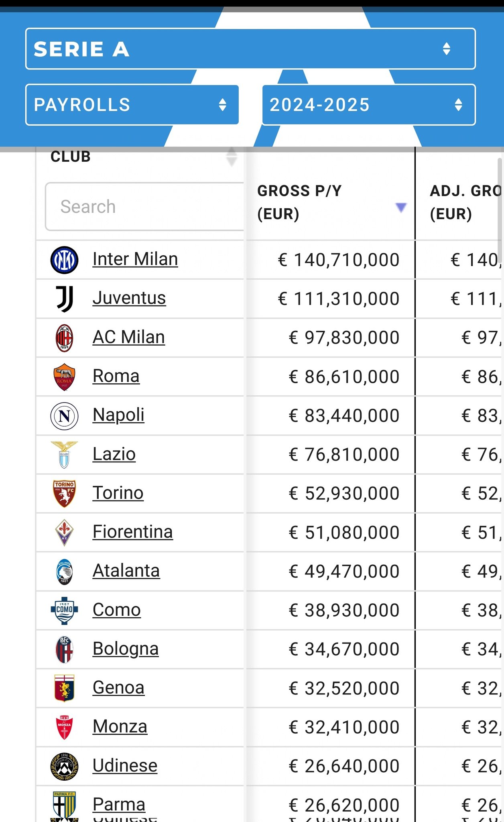The width and height of the screenshot is (504, 822).
Task: Open the 2024-2025 season dropdown
Action: pos(368,105)
